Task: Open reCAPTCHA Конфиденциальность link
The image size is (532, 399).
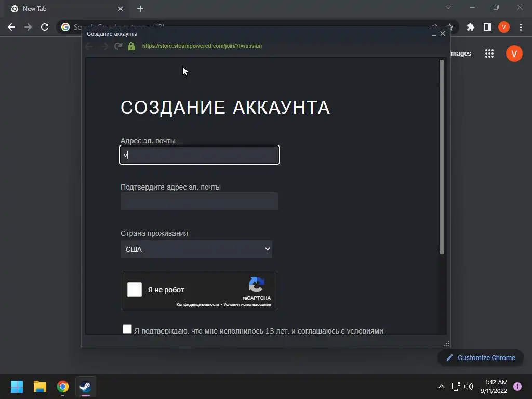Action: pyautogui.click(x=198, y=304)
